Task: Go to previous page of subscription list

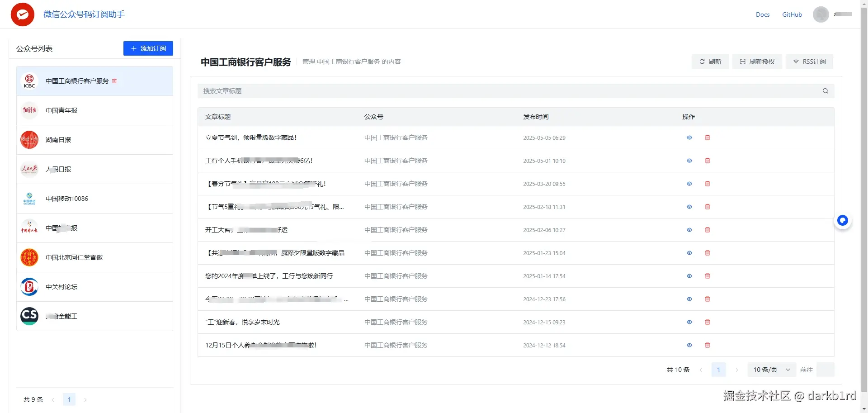Action: (53, 399)
